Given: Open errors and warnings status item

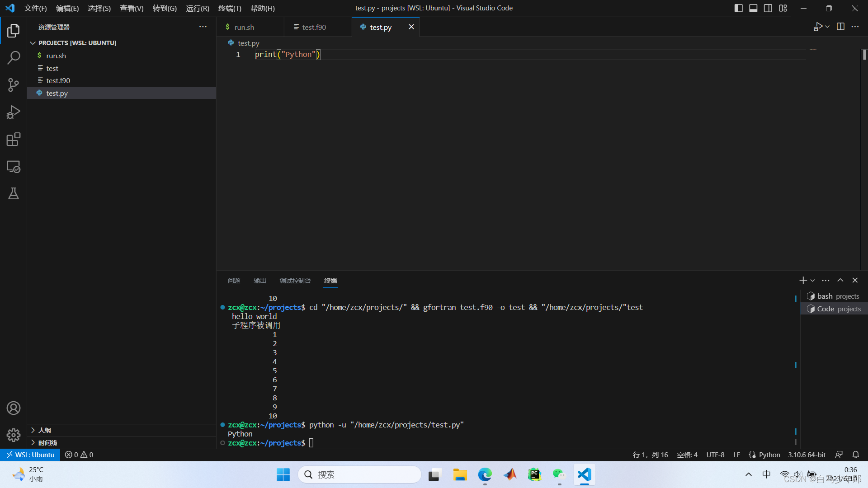Looking at the screenshot, I should pos(79,455).
